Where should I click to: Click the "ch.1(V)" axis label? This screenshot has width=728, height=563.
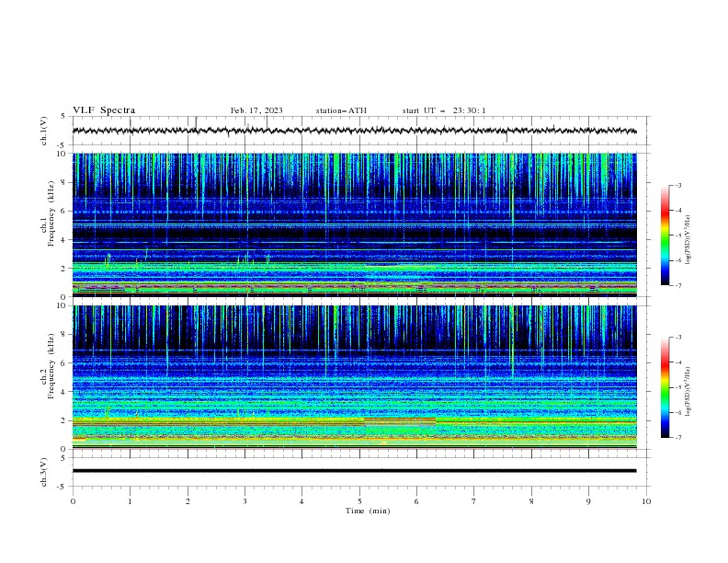click(x=44, y=131)
